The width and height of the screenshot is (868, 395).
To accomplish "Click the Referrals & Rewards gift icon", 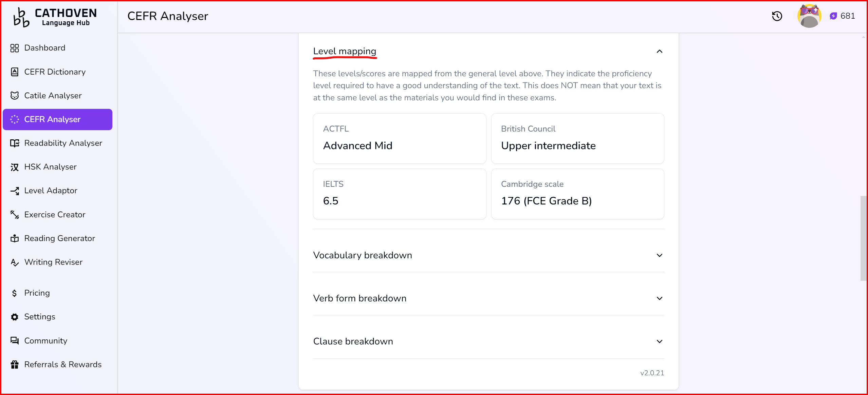I will tap(15, 364).
